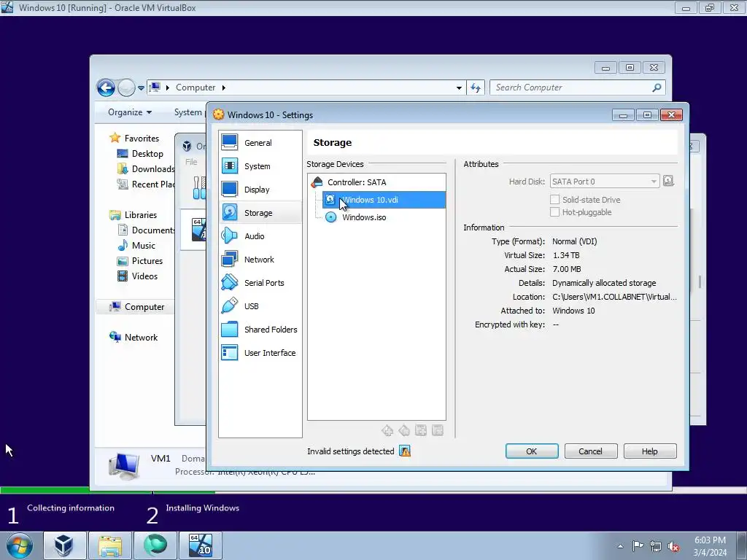Enable the Solid-state Drive checkbox

pyautogui.click(x=554, y=200)
